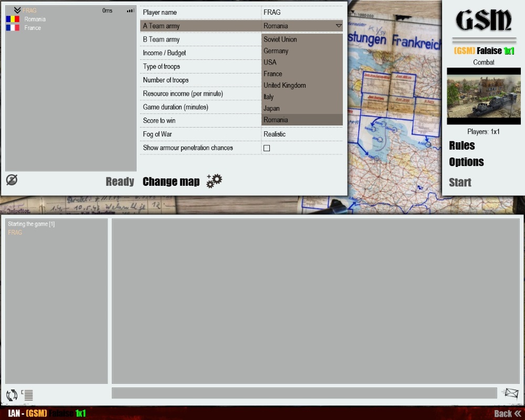Viewport: 525px width, 420px height.
Task: Open the Options menu
Action: pyautogui.click(x=466, y=162)
